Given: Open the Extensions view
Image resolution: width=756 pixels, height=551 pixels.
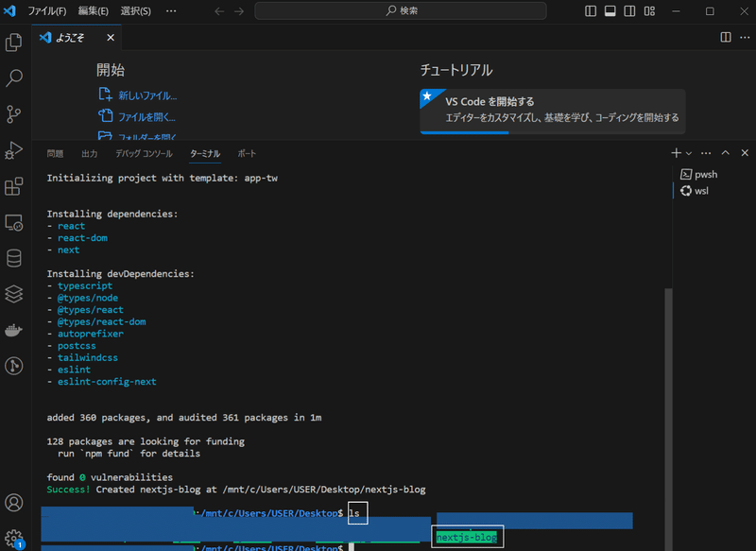Looking at the screenshot, I should (13, 186).
